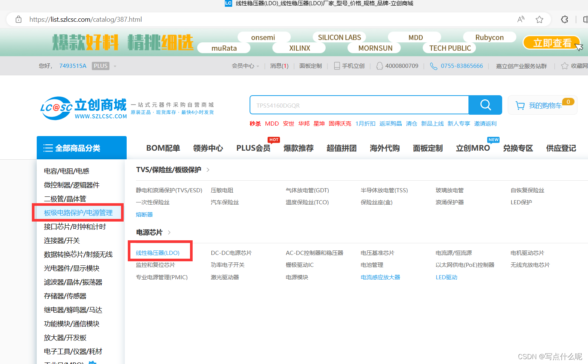The image size is (588, 364).
Task: Open the 兑换专区 tab
Action: (518, 148)
